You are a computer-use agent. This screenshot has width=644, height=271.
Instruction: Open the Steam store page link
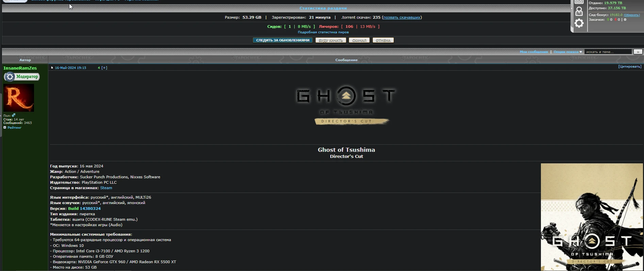click(x=106, y=188)
